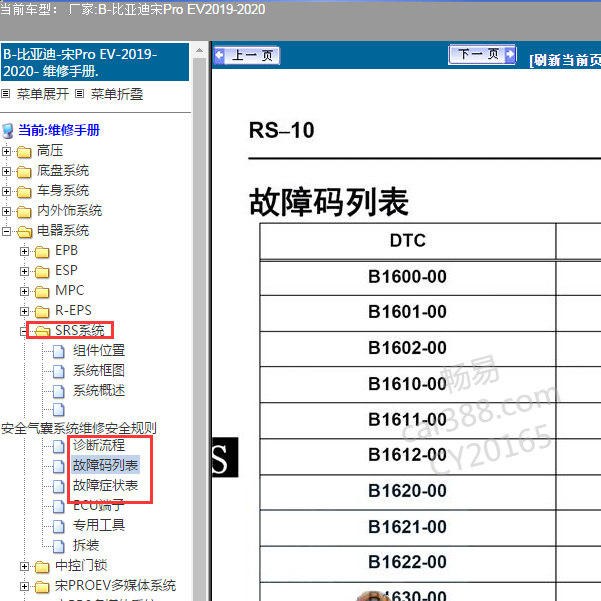Image resolution: width=601 pixels, height=601 pixels.
Task: Click the 高压 folder icon
Action: tap(24, 152)
